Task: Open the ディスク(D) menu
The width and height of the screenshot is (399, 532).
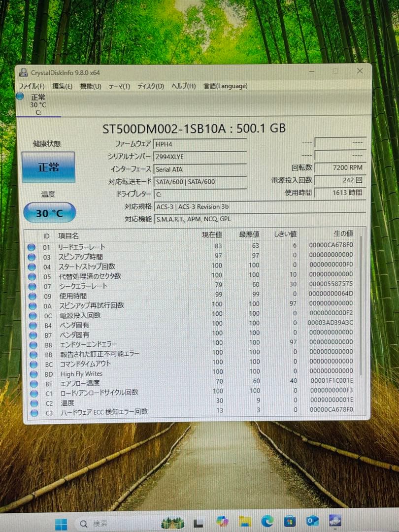Action: (x=151, y=86)
